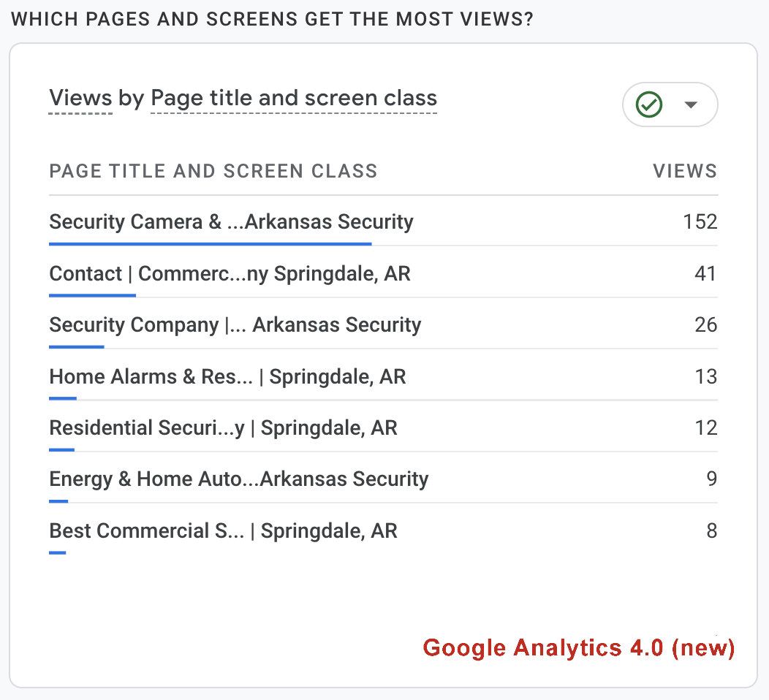Open the Views metric selector
The height and width of the screenshot is (700, 769).
[80, 99]
